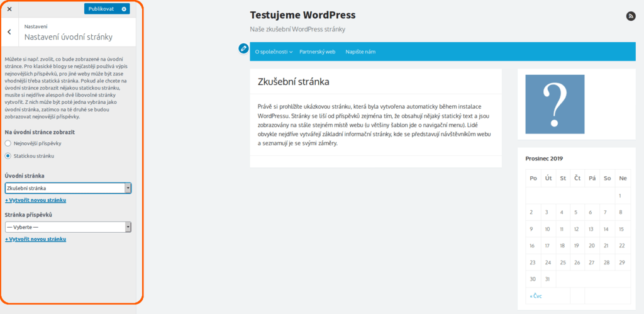The image size is (644, 314).
Task: Go back using the left chevron arrow
Action: click(x=9, y=31)
